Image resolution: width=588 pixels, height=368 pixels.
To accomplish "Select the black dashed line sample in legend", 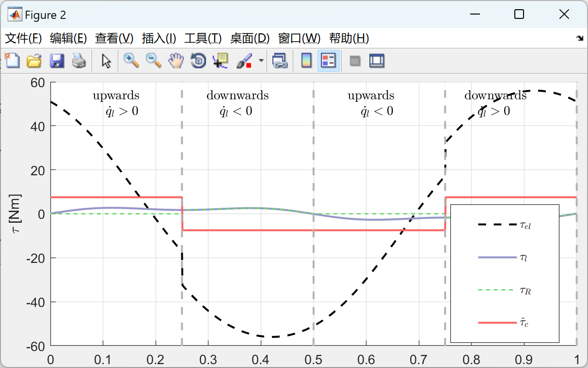I will click(497, 225).
